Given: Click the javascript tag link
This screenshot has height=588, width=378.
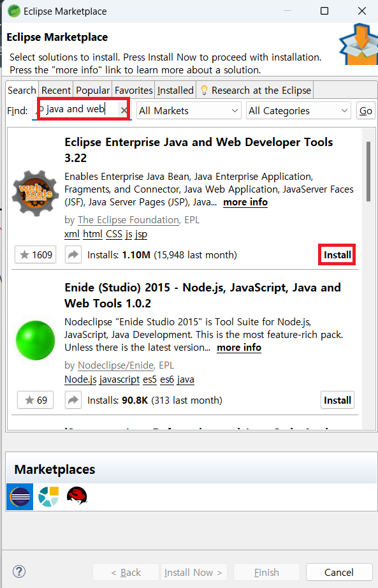Looking at the screenshot, I should (x=120, y=379).
